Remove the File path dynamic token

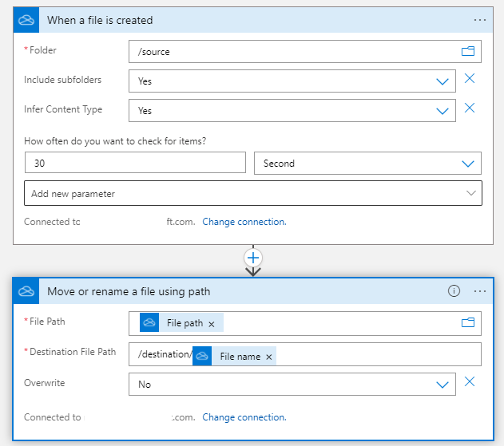[x=212, y=324]
